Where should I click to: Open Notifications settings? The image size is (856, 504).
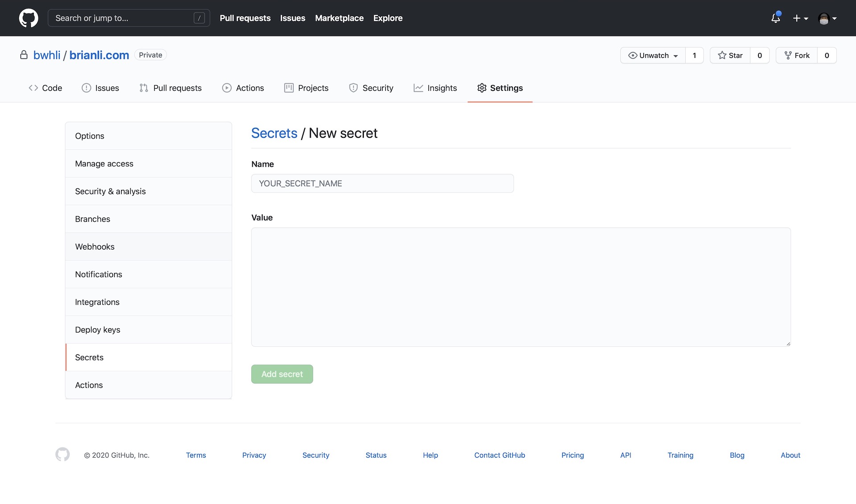148,274
